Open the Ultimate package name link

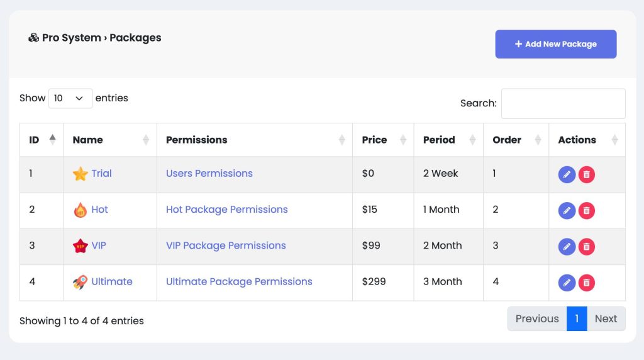tap(112, 282)
